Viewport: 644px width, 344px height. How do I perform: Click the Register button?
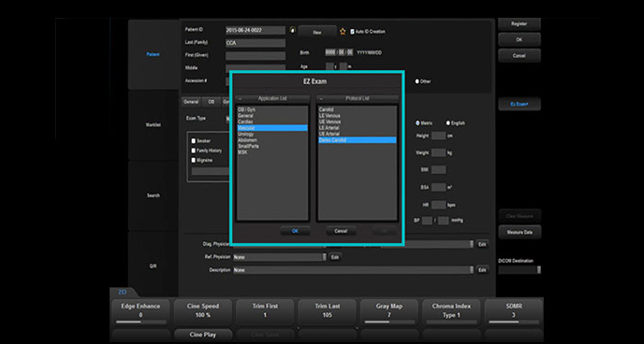point(520,23)
